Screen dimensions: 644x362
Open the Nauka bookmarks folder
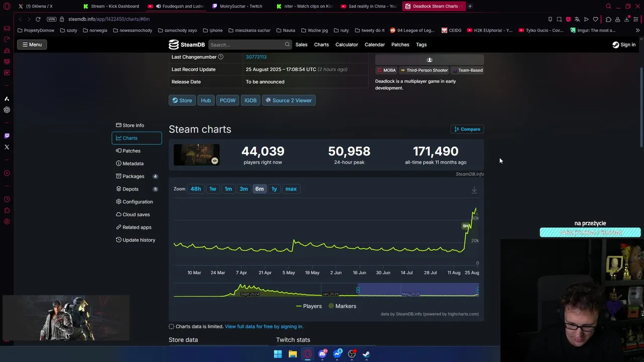tap(286, 30)
